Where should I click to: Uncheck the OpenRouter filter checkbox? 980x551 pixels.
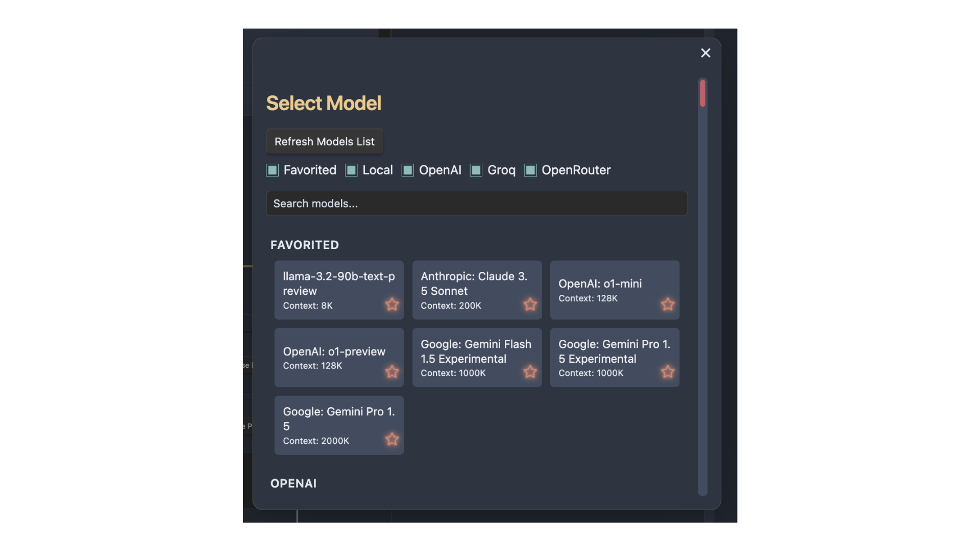click(x=530, y=170)
